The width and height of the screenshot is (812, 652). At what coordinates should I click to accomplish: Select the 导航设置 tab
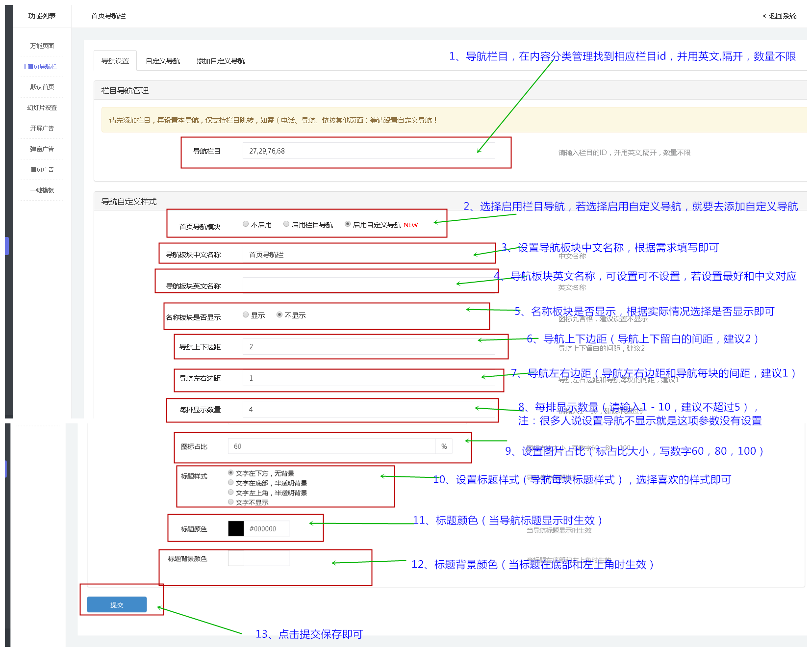click(115, 61)
